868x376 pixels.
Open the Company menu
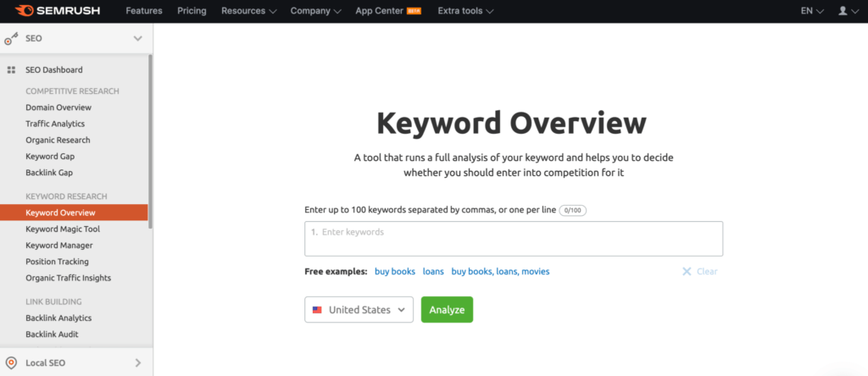(315, 10)
